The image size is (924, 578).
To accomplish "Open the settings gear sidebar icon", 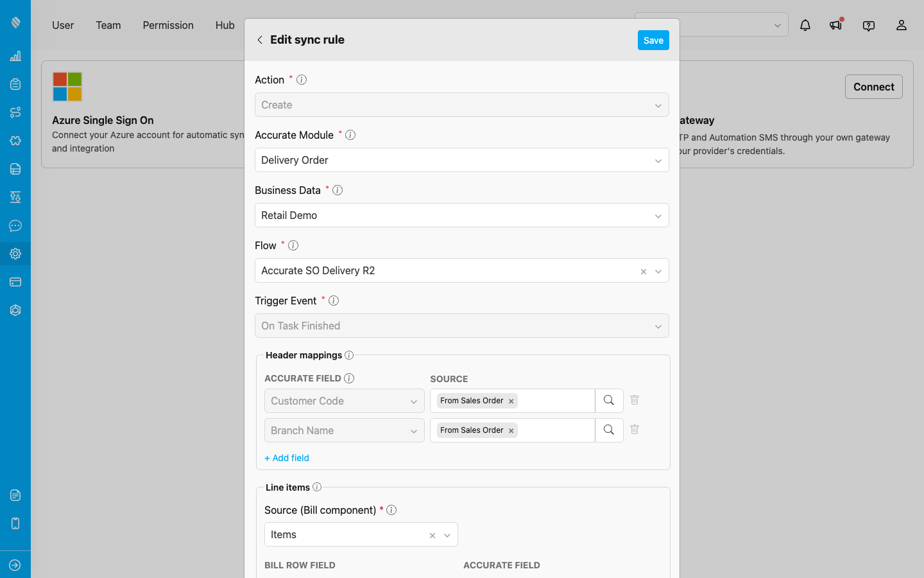I will tap(15, 254).
